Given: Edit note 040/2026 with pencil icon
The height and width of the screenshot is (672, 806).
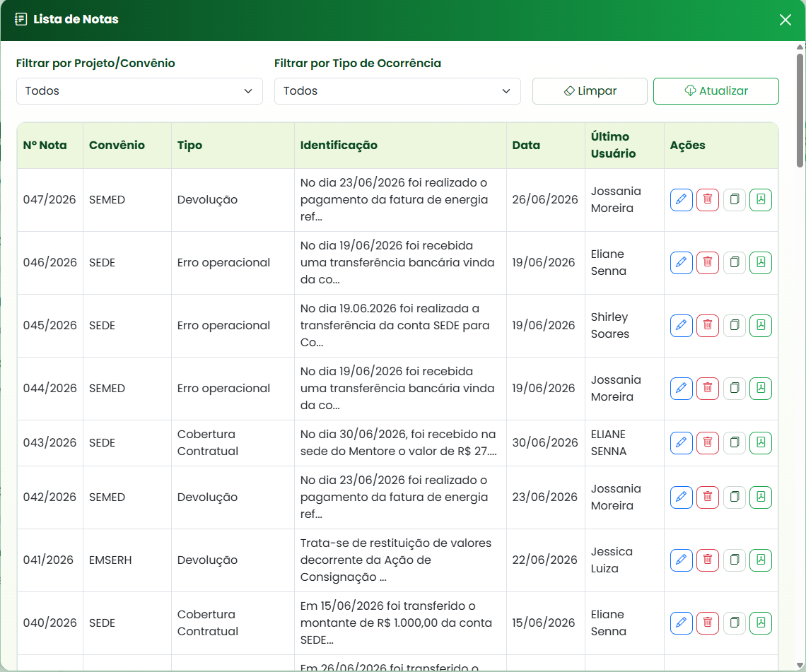Looking at the screenshot, I should [681, 623].
